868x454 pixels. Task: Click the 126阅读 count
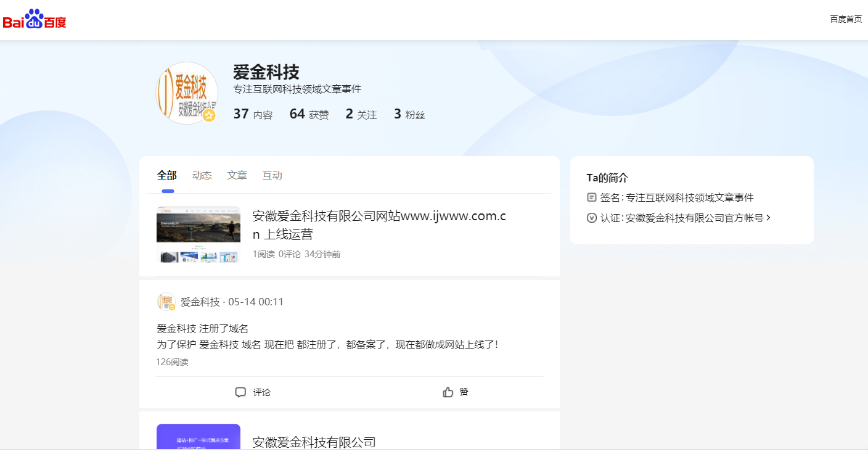pos(173,362)
